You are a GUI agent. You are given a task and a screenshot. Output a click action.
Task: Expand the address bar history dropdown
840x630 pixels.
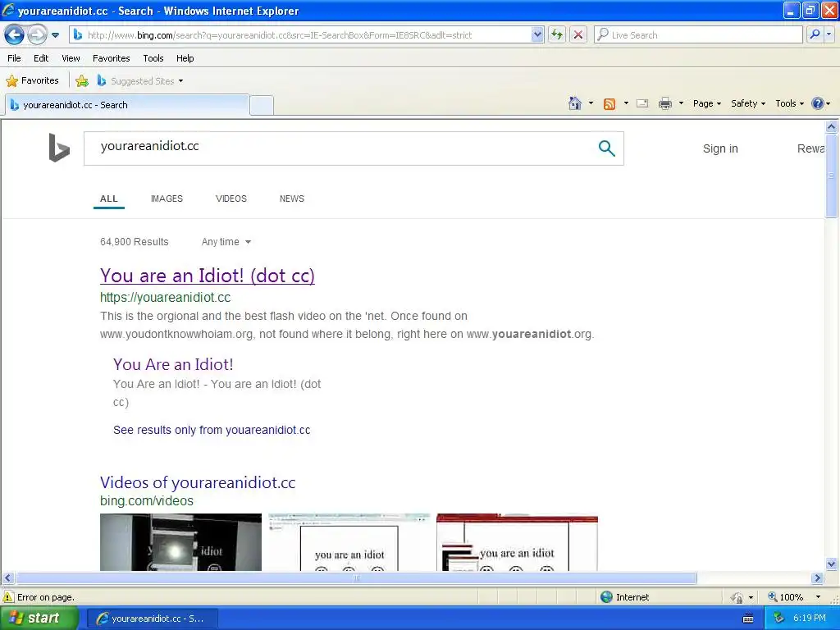tap(537, 35)
